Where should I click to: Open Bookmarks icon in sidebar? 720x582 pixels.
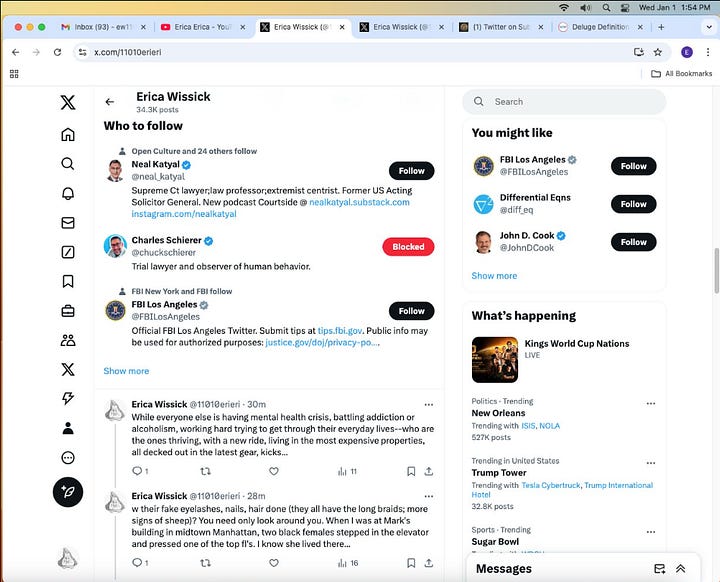tap(68, 281)
